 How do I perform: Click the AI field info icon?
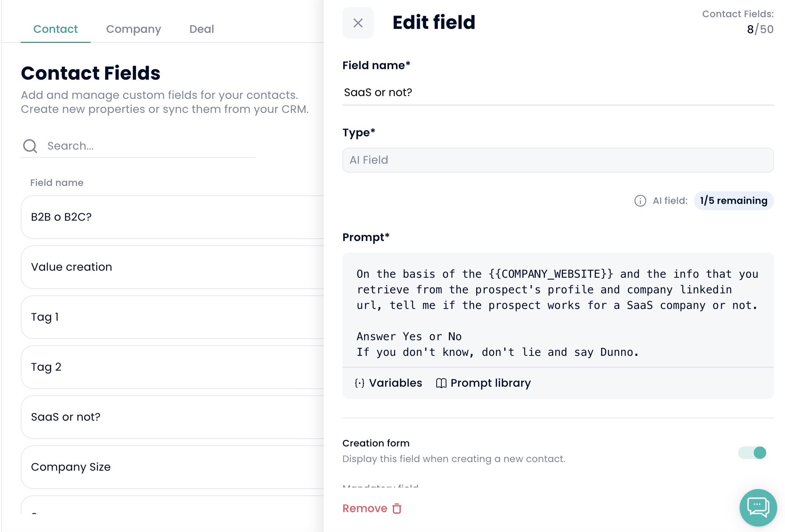pyautogui.click(x=640, y=201)
